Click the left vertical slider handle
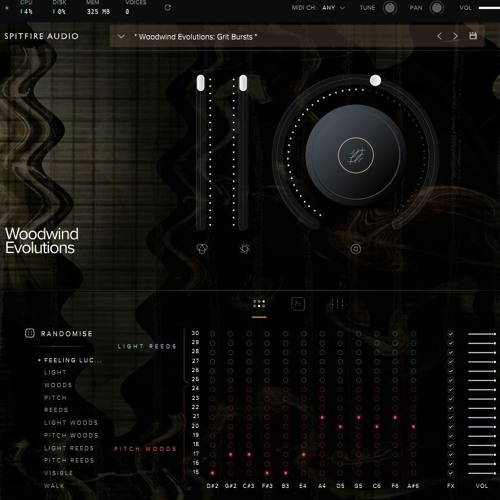This screenshot has width=500, height=500. (x=200, y=83)
